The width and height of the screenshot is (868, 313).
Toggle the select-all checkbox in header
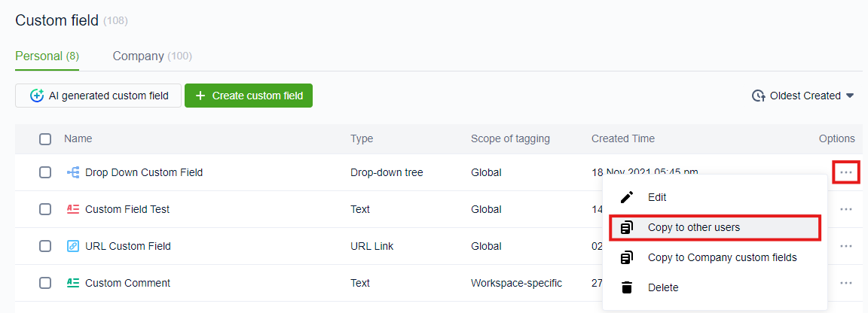pos(45,138)
